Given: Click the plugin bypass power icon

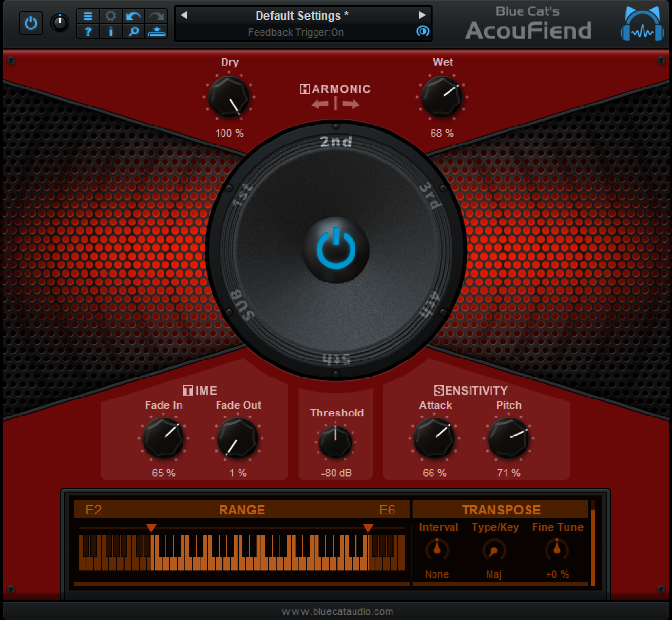Looking at the screenshot, I should click(x=30, y=23).
